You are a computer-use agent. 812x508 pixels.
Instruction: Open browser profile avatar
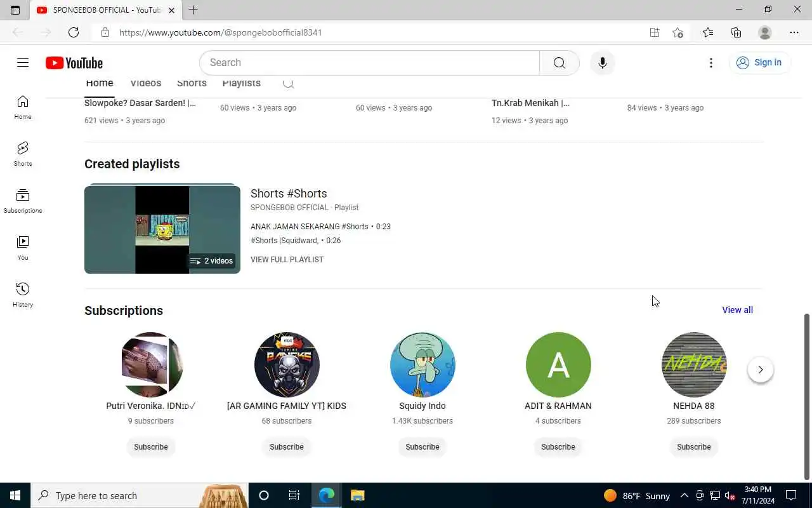point(765,32)
